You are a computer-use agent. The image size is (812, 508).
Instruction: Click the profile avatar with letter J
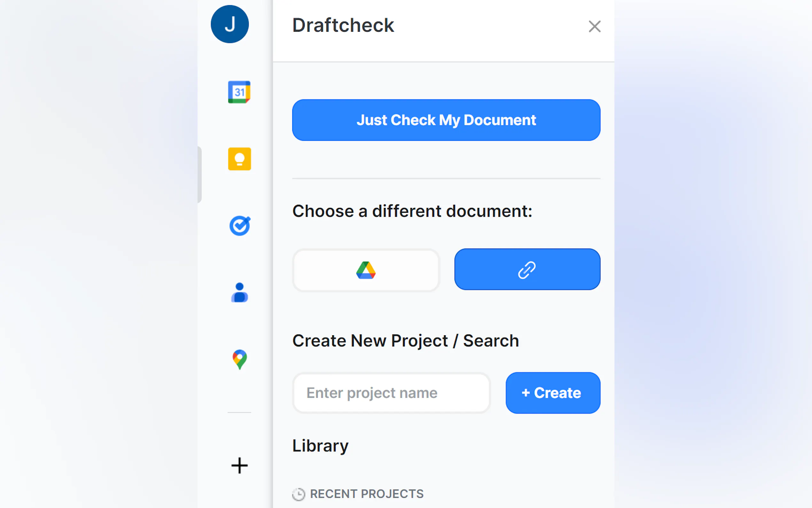[x=229, y=24]
